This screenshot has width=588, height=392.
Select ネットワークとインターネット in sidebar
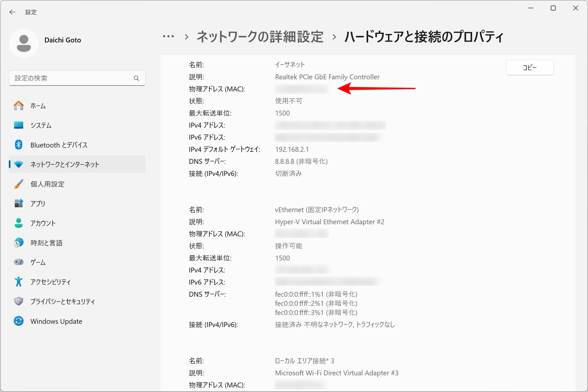(77, 165)
